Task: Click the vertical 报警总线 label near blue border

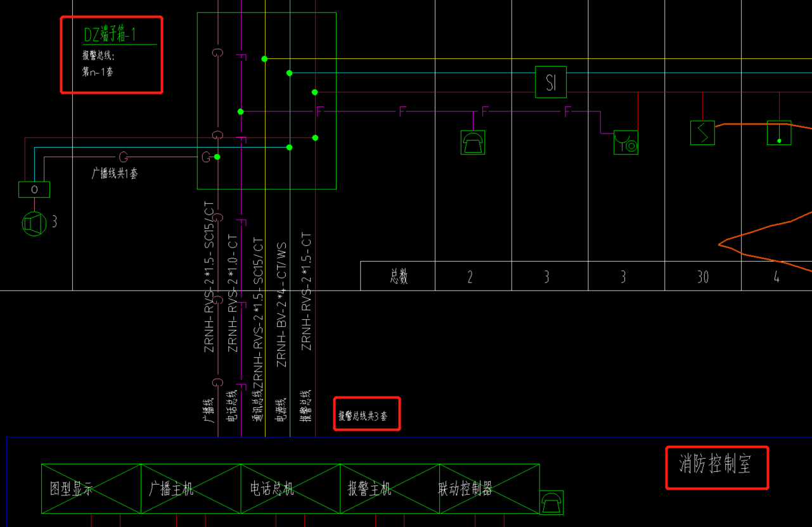Action: pyautogui.click(x=306, y=406)
